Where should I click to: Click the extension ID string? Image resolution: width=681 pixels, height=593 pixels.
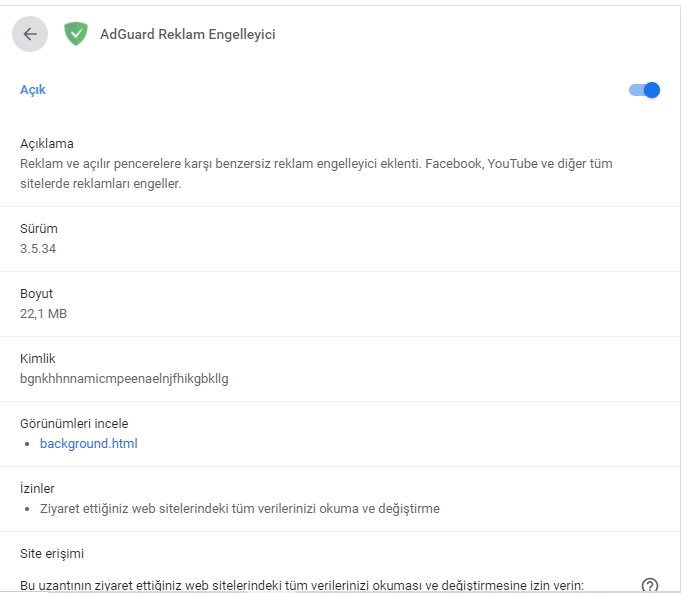click(124, 378)
